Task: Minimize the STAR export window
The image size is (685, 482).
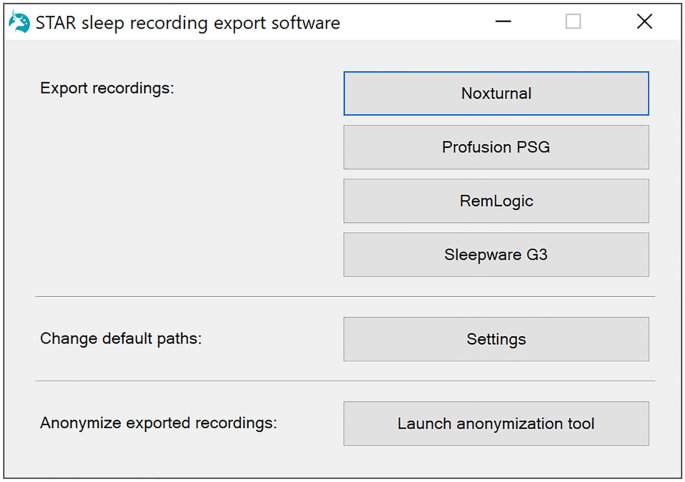Action: [503, 21]
